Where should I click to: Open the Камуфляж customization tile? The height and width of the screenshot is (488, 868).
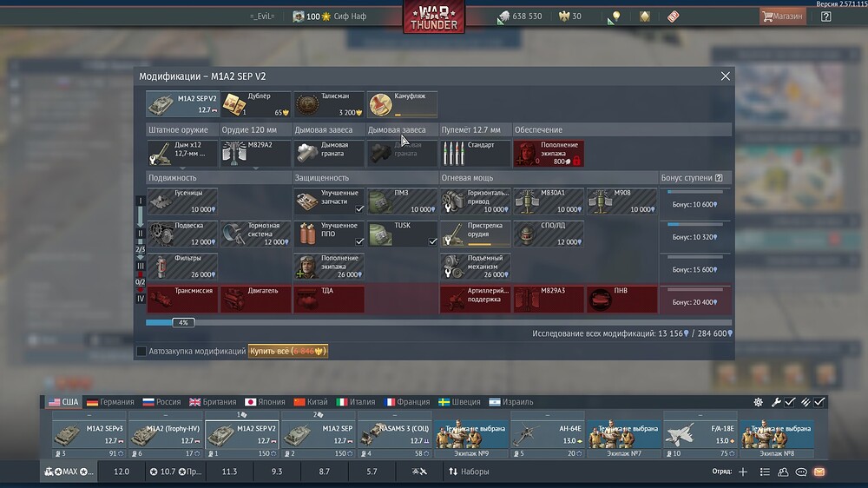coord(401,104)
